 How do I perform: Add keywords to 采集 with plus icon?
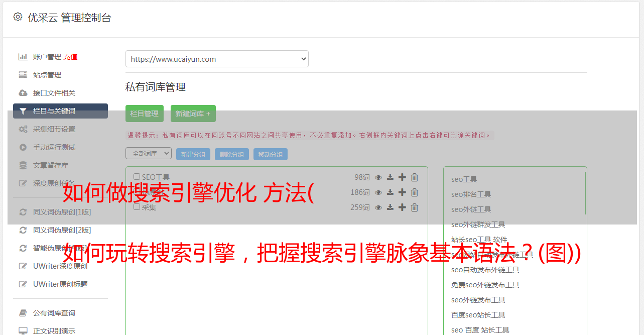point(402,207)
